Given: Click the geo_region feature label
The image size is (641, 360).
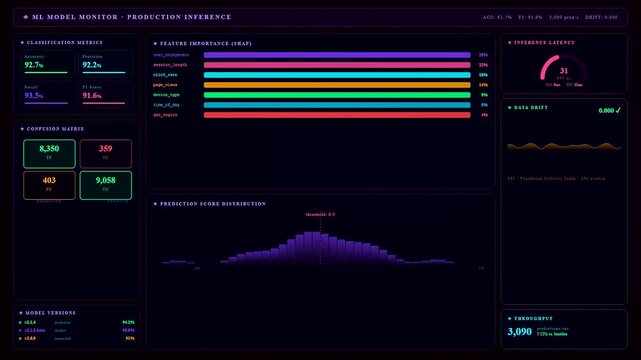Looking at the screenshot, I should click(x=165, y=115).
